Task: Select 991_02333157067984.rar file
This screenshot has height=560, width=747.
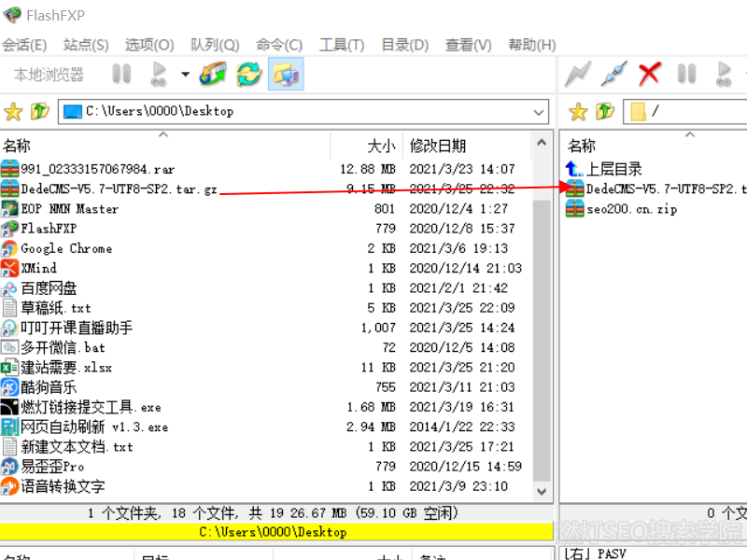Action: click(97, 169)
